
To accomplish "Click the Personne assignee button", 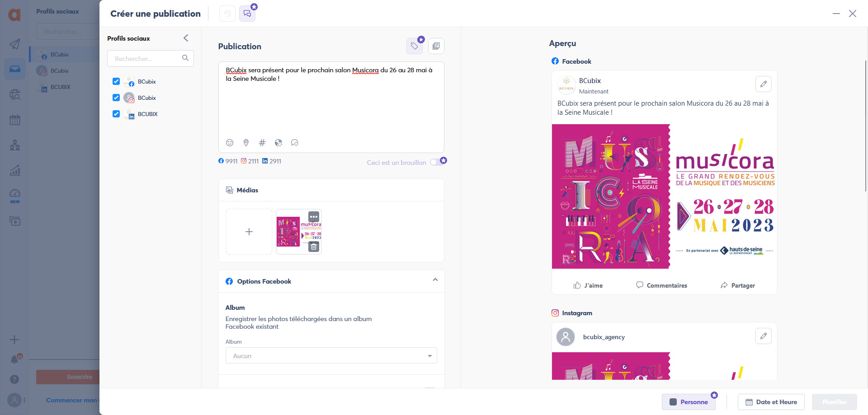I will [x=689, y=402].
